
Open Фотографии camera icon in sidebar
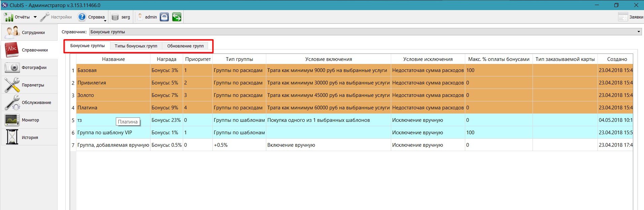pos(12,67)
